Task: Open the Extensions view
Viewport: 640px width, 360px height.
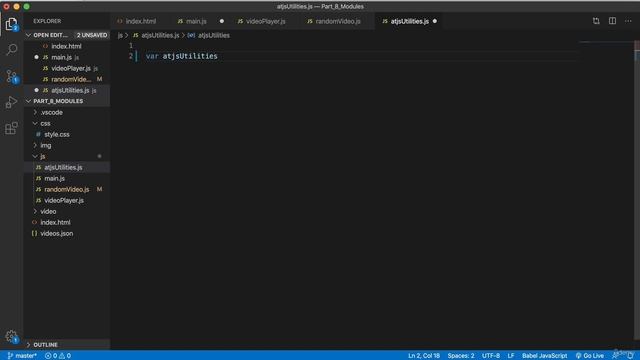Action: (11, 128)
